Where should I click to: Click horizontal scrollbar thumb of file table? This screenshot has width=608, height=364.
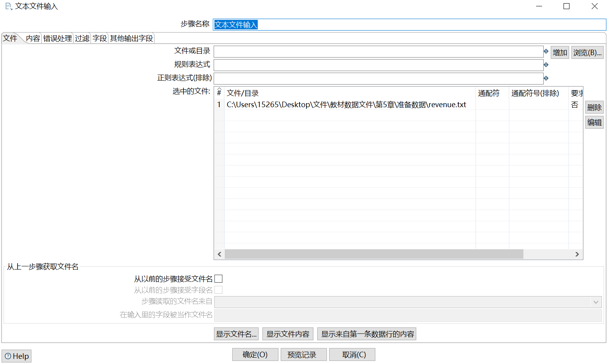(x=374, y=254)
